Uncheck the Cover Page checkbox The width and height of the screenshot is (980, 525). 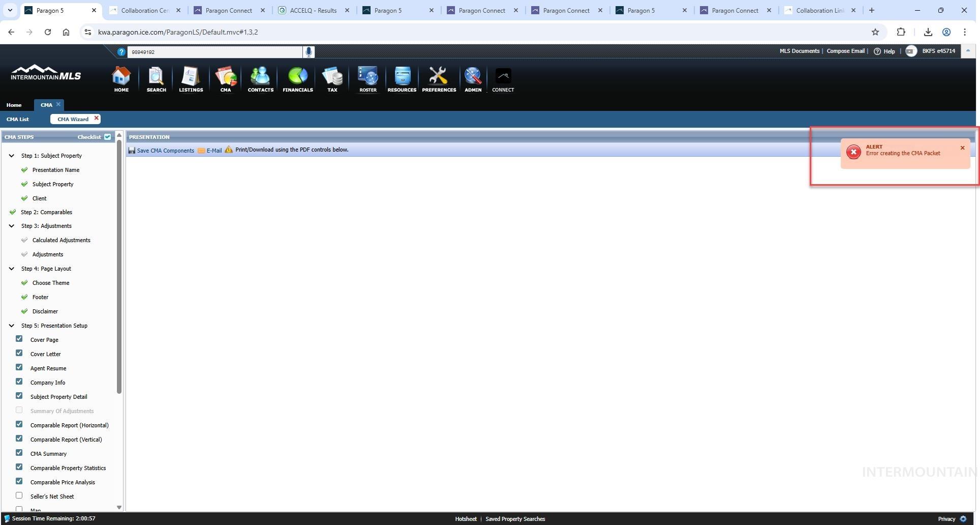click(x=19, y=339)
